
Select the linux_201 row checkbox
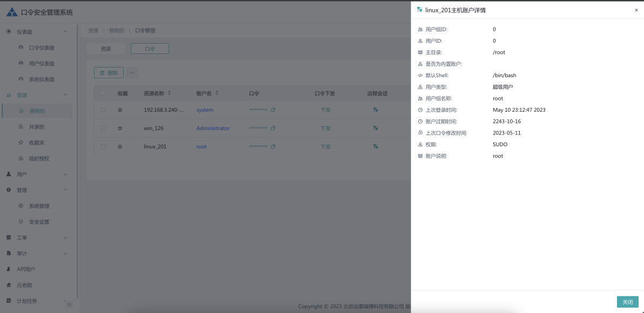point(103,147)
